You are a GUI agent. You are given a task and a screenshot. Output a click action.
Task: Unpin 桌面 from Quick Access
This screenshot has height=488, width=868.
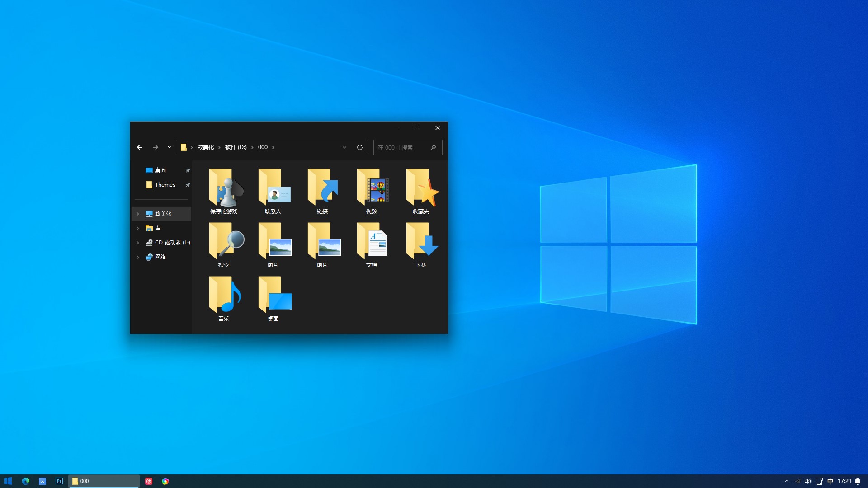click(188, 170)
